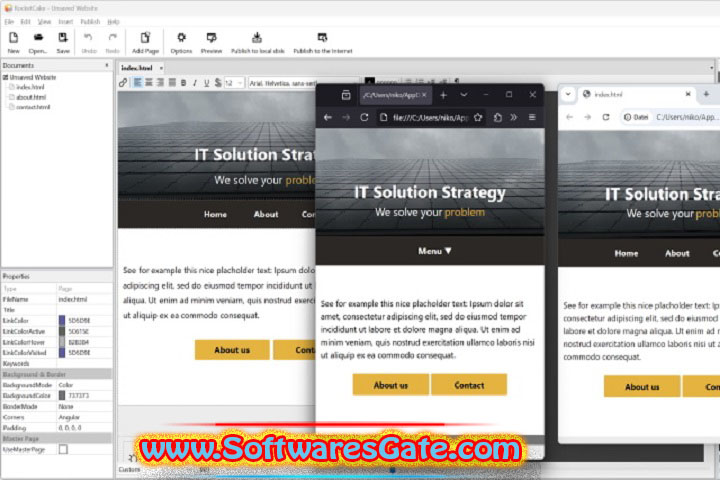Edit the FileName property value
This screenshot has height=480, width=720.
[84, 299]
